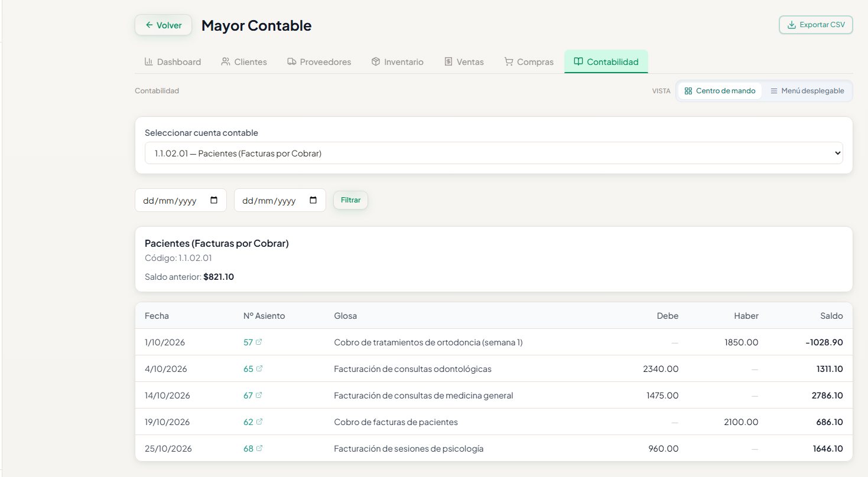Click the Saldo value 686.10
868x477 pixels.
(830, 422)
